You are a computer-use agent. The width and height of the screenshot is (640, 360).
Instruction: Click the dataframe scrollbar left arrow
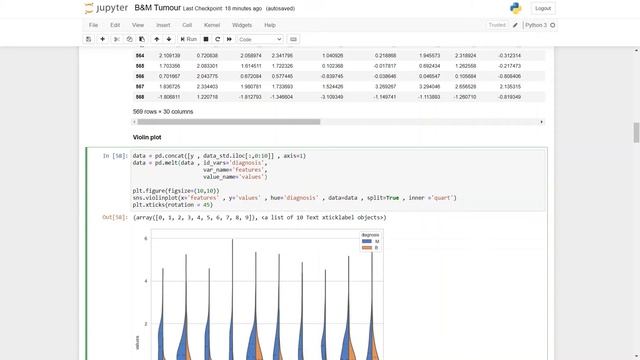pyautogui.click(x=134, y=122)
